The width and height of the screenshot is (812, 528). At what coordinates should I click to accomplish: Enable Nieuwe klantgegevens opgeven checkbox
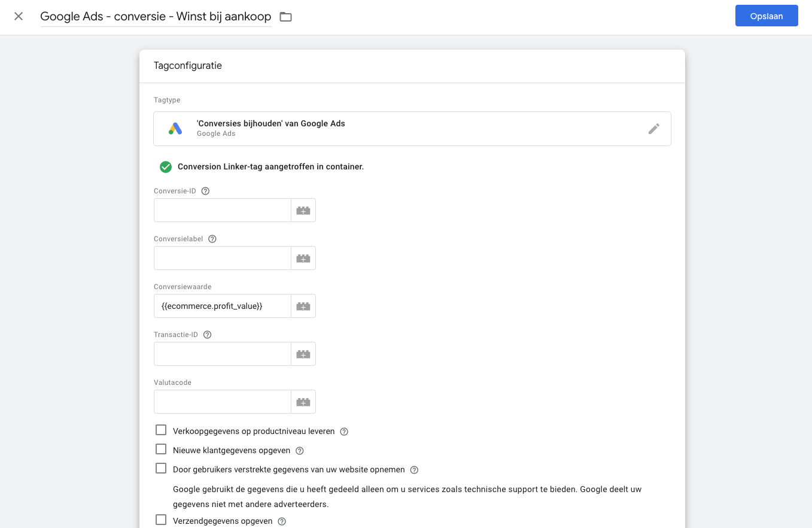coord(161,449)
